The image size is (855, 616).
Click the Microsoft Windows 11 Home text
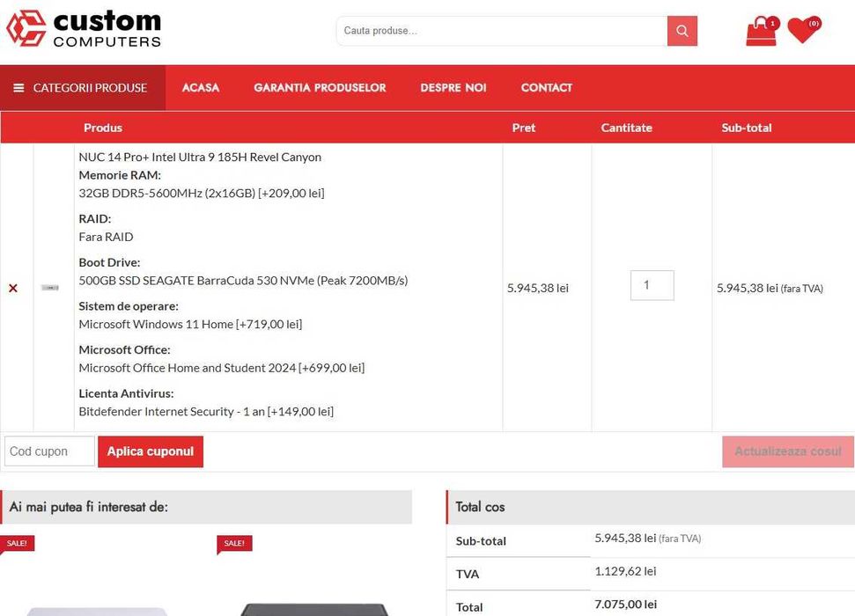click(x=190, y=325)
